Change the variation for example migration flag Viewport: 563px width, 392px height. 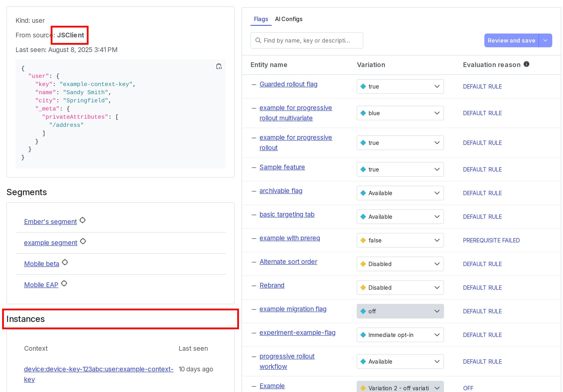pyautogui.click(x=437, y=311)
